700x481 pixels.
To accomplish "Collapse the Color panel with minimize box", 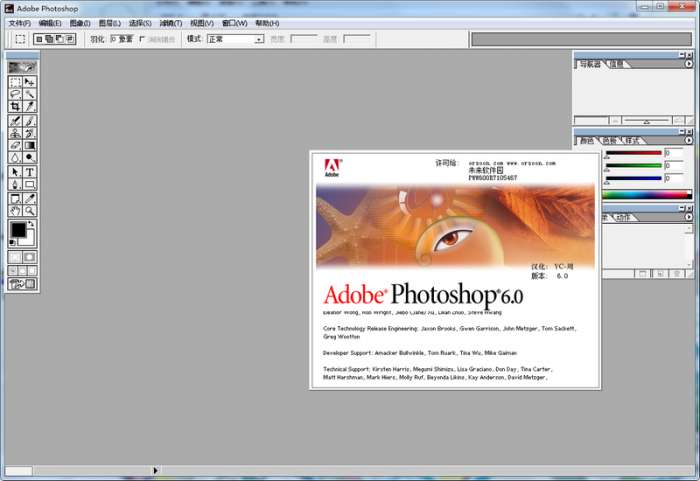I will click(x=683, y=131).
